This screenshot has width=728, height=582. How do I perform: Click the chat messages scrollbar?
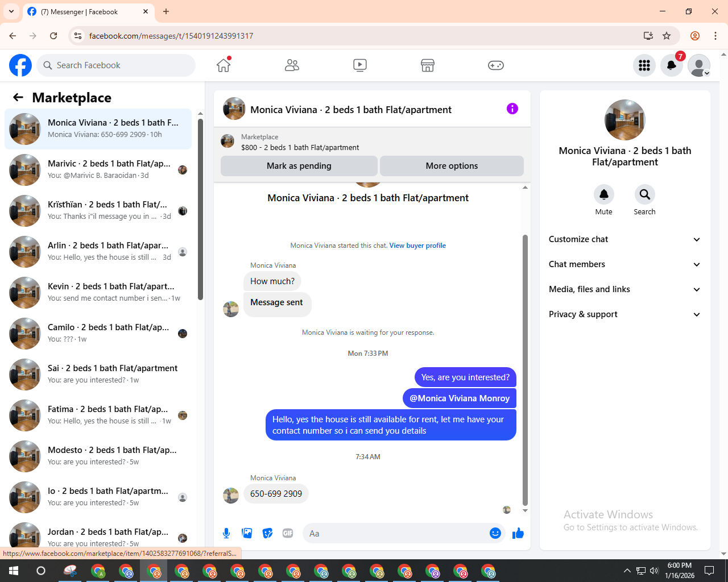coord(525,369)
